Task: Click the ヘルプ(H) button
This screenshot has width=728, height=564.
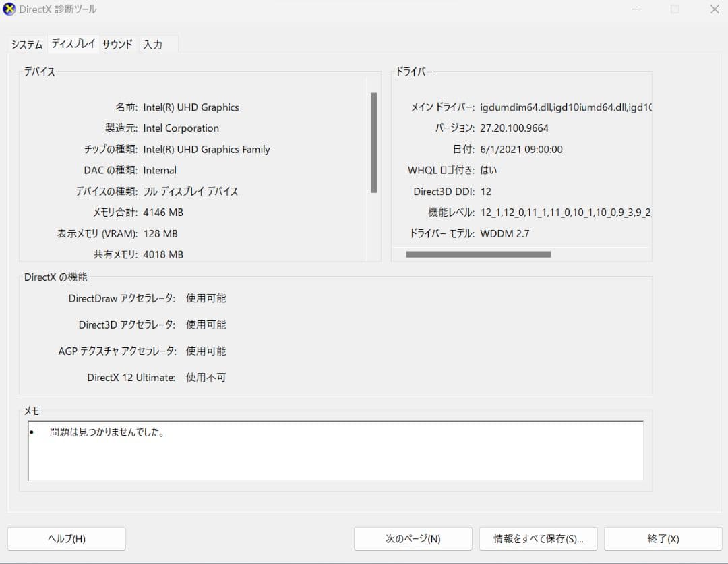Action: [67, 538]
